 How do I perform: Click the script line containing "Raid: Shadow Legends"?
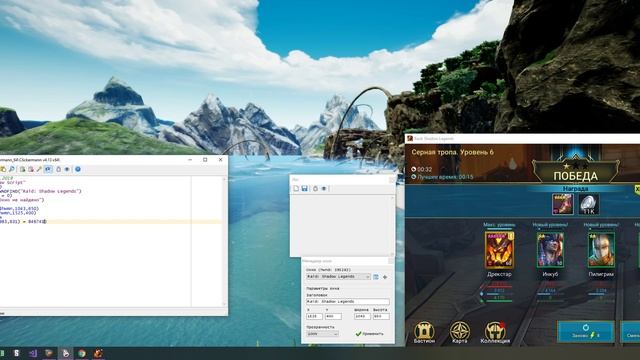[x=41, y=191]
